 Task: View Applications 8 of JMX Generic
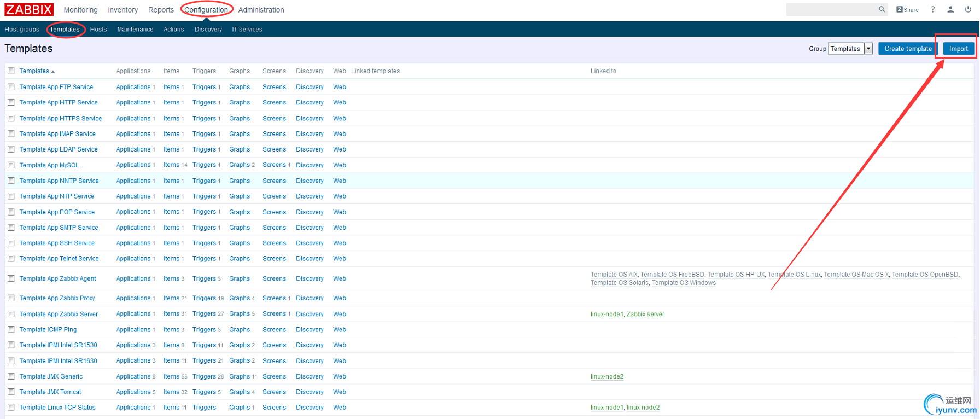tap(133, 376)
